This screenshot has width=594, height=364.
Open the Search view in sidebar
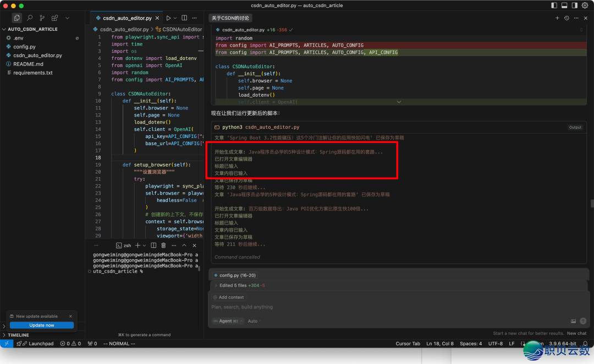[x=30, y=18]
